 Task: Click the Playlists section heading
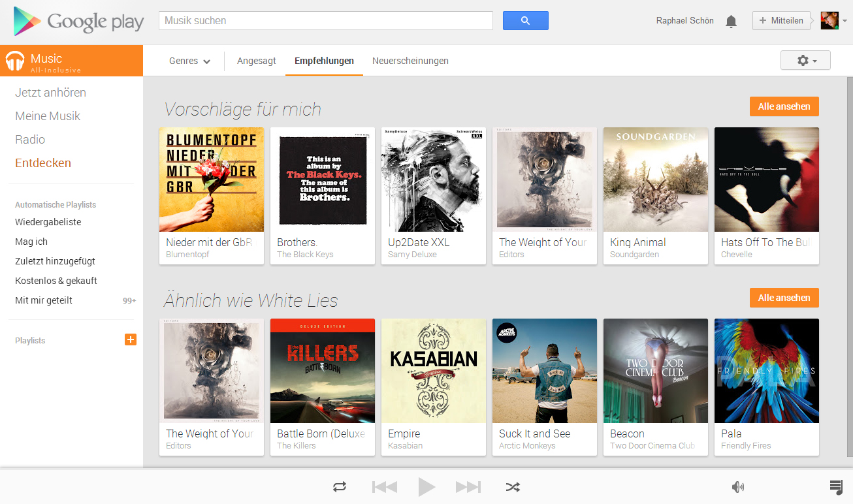(30, 341)
